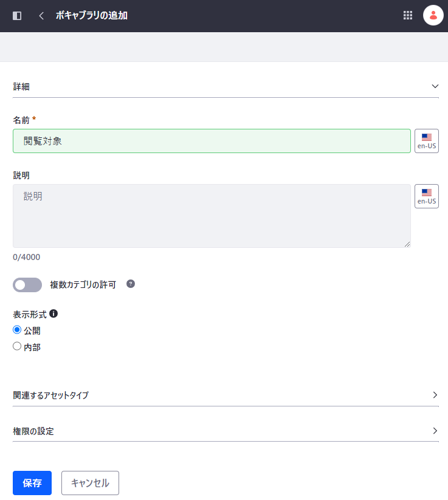Click the 保存 button
Viewport: 448px width, 500px height.
[x=32, y=483]
